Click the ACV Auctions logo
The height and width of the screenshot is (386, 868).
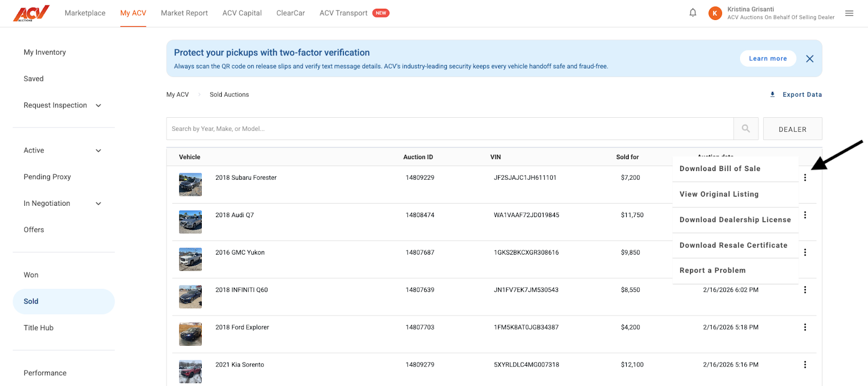pyautogui.click(x=31, y=13)
